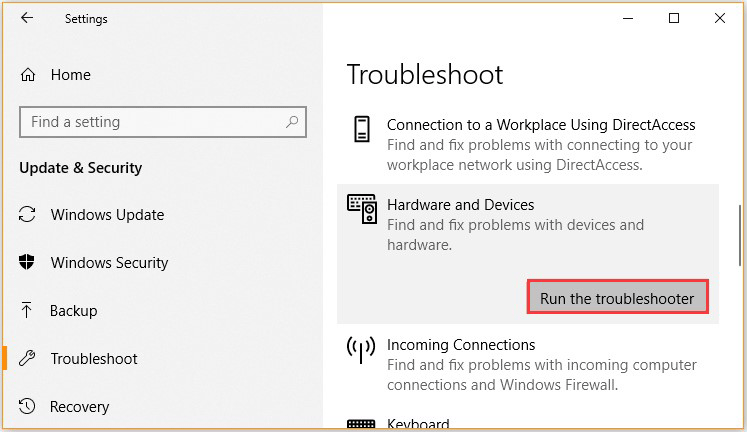The image size is (747, 432).
Task: Click the Hardware and Devices keyboard icon
Action: (361, 209)
